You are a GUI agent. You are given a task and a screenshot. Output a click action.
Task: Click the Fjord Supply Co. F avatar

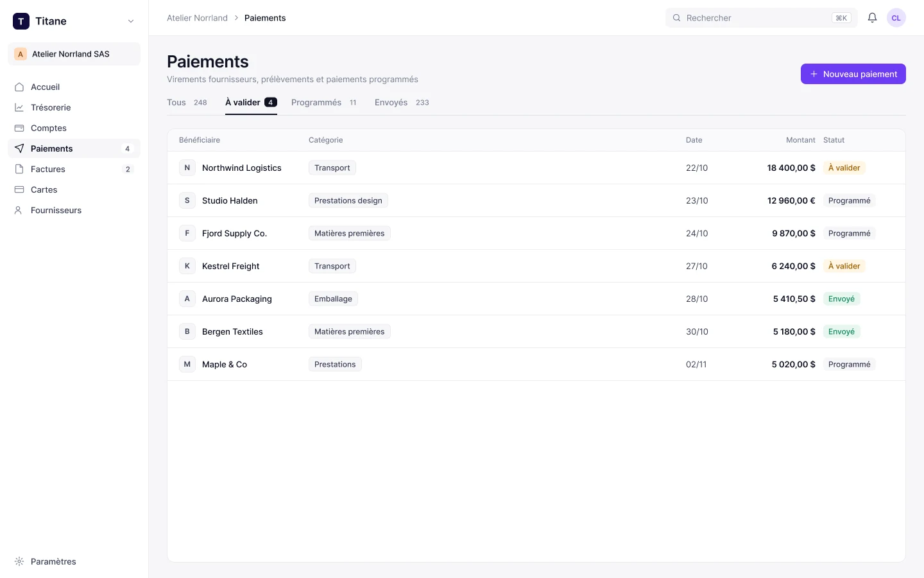[x=187, y=233]
